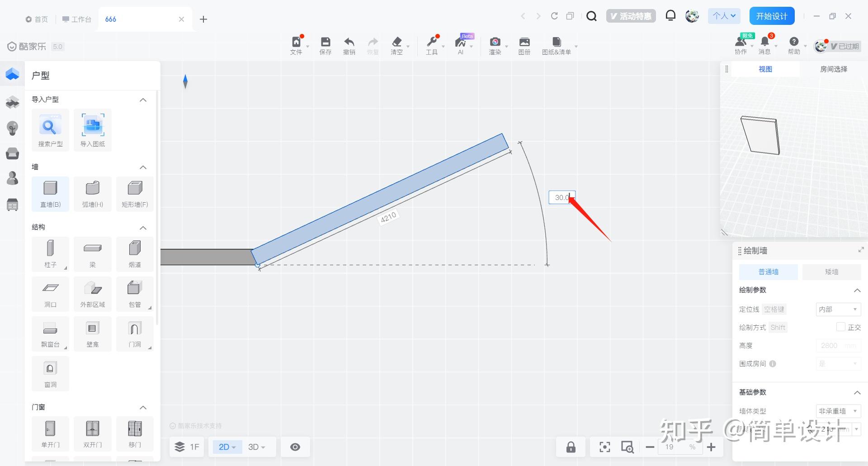The image size is (868, 466).
Task: Open the 个人 account dropdown
Action: (724, 16)
